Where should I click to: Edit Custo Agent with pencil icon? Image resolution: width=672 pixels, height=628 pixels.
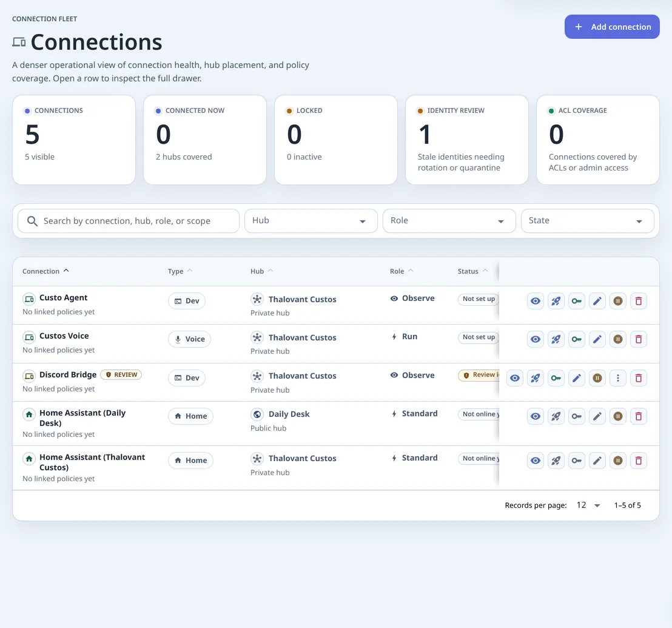coord(597,301)
